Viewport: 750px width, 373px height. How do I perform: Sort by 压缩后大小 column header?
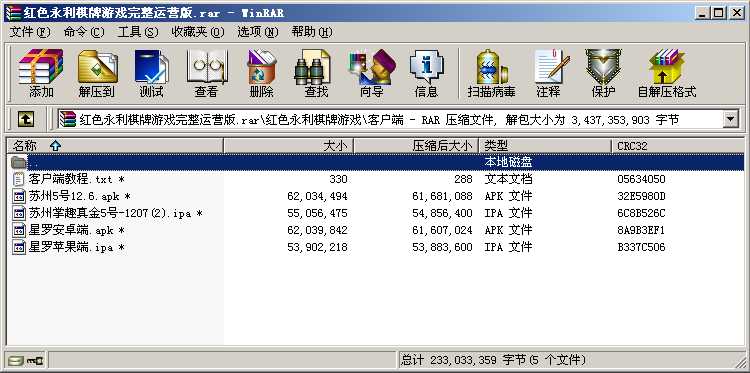[416, 146]
